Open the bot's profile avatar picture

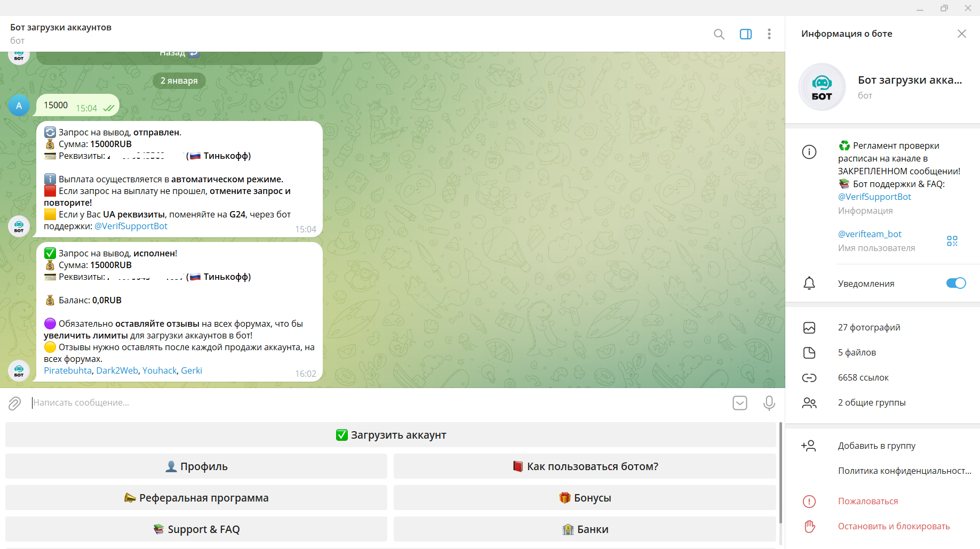click(822, 87)
